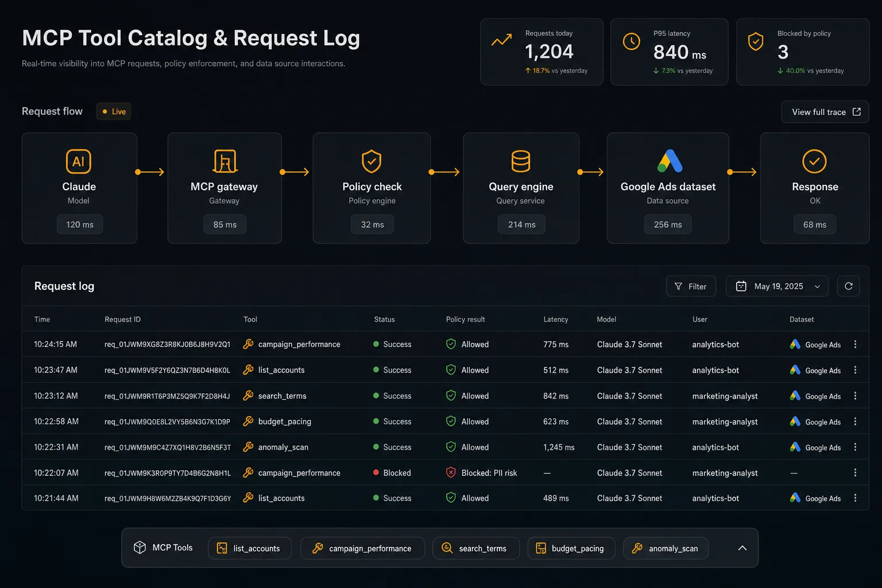
Task: Open row menu for 10:22:31 AM request
Action: tap(855, 447)
